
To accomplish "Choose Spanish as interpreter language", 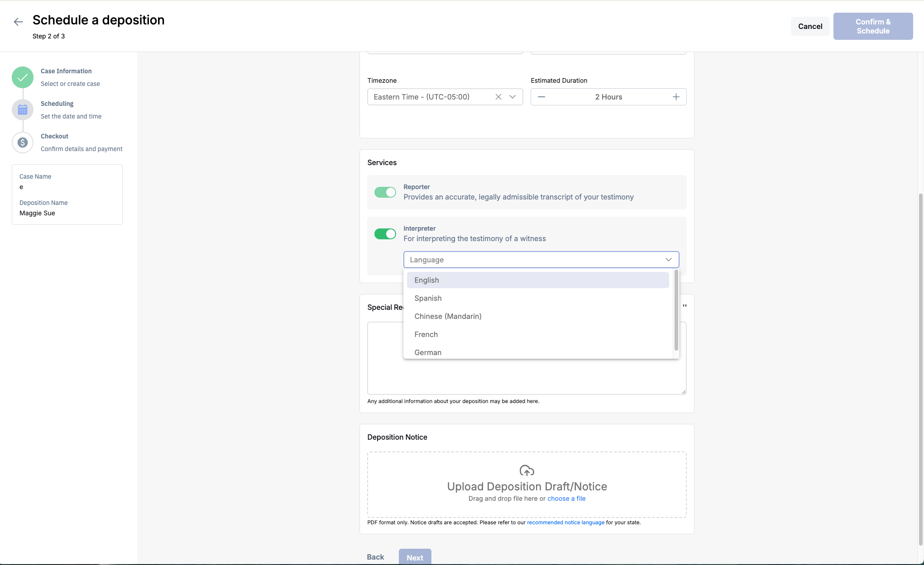I will coord(428,298).
